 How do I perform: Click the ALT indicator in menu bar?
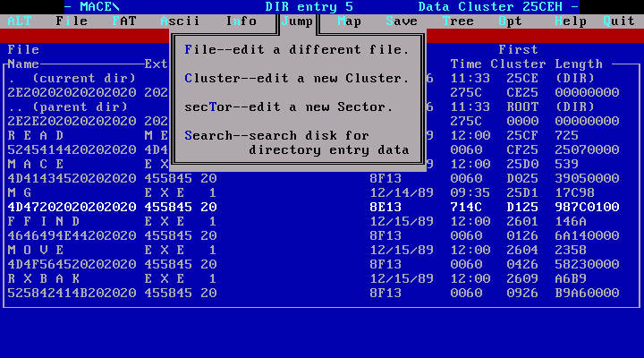coord(20,21)
